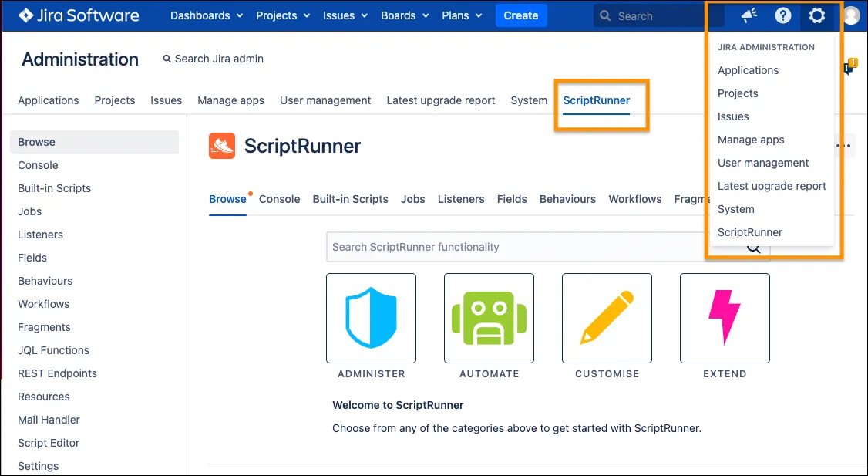Open the user profile avatar
The image size is (868, 476).
coord(851,15)
